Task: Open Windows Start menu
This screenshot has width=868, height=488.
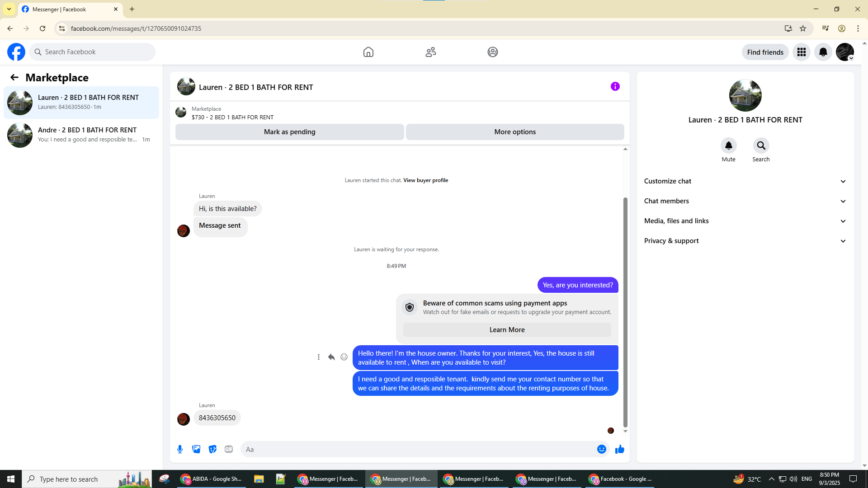Action: tap(11, 479)
